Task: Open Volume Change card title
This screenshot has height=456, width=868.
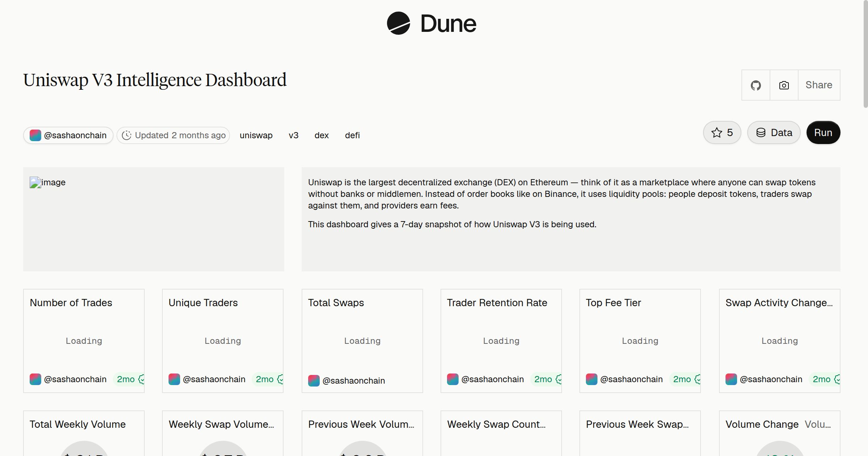Action: coord(762,424)
